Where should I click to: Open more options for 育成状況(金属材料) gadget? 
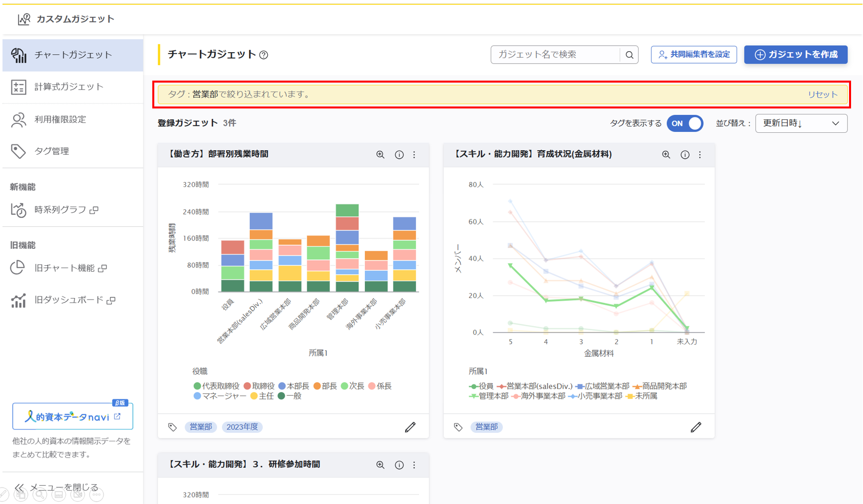tap(700, 155)
